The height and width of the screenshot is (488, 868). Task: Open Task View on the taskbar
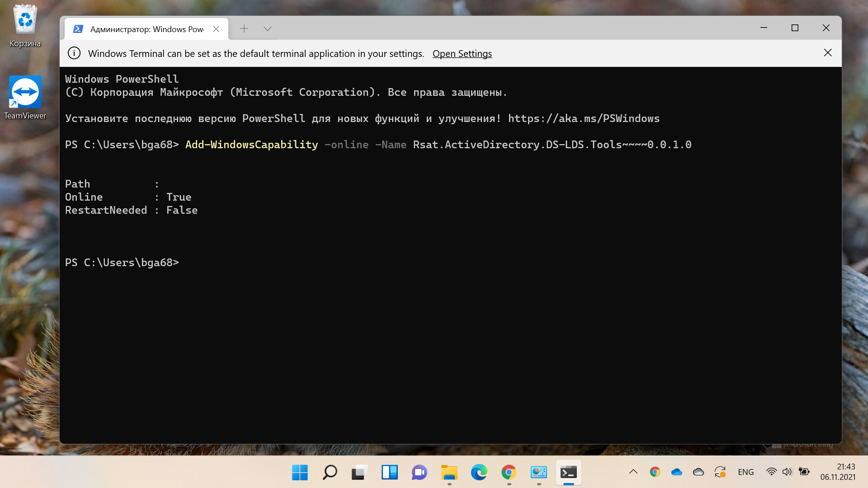click(x=359, y=472)
